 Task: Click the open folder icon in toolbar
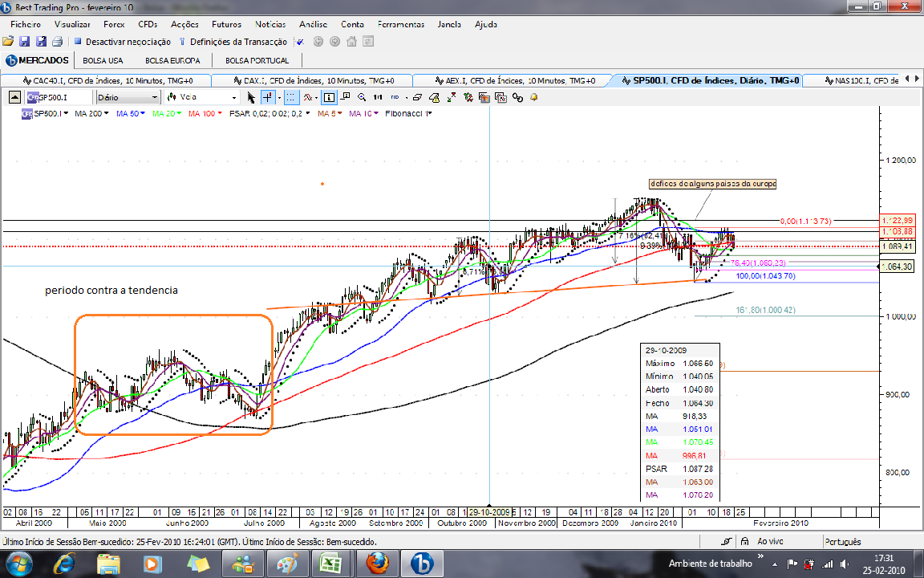click(x=8, y=41)
